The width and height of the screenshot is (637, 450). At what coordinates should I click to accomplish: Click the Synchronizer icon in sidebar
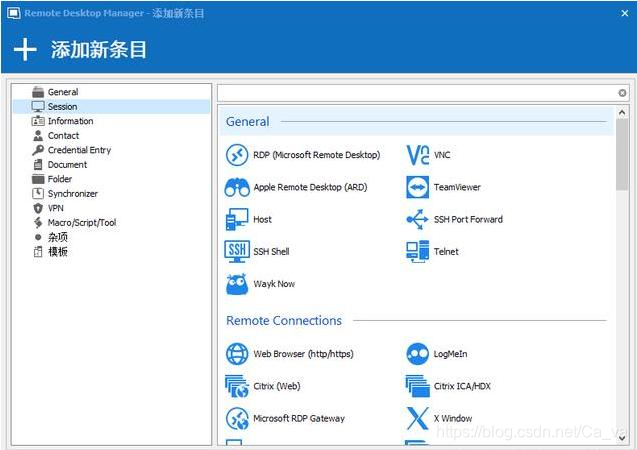point(38,194)
